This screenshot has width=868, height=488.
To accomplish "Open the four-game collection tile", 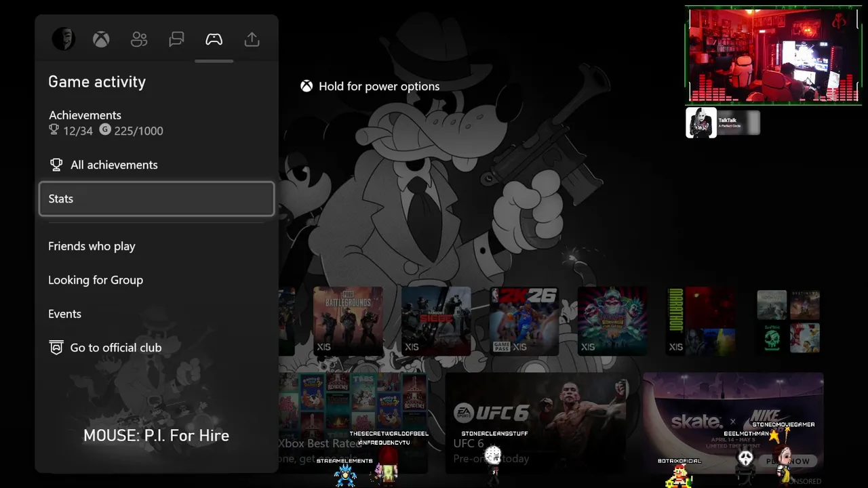I will coord(789,321).
